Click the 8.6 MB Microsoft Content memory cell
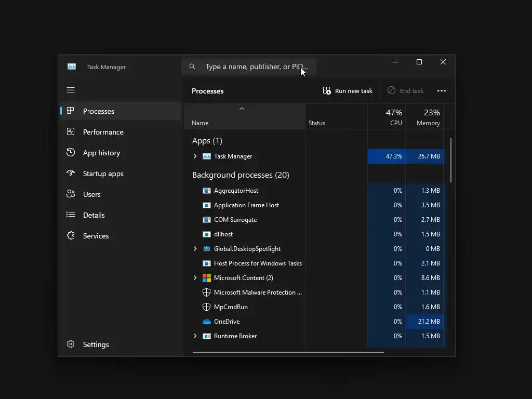 click(x=425, y=277)
